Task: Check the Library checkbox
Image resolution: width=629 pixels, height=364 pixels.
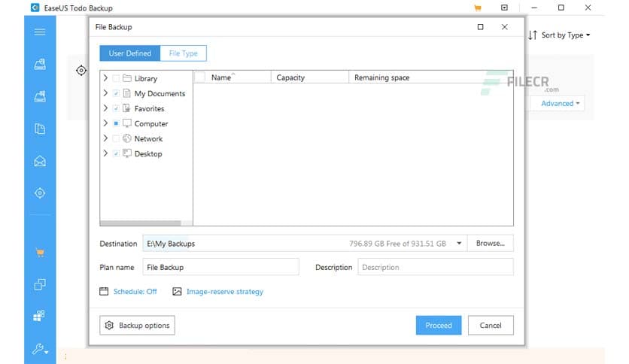Action: [x=116, y=78]
